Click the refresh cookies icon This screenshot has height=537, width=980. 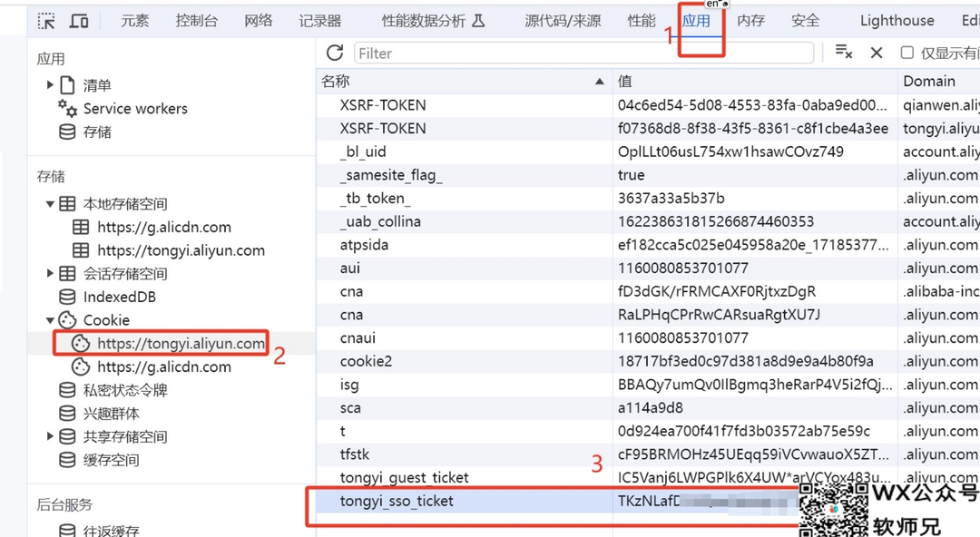pos(335,53)
